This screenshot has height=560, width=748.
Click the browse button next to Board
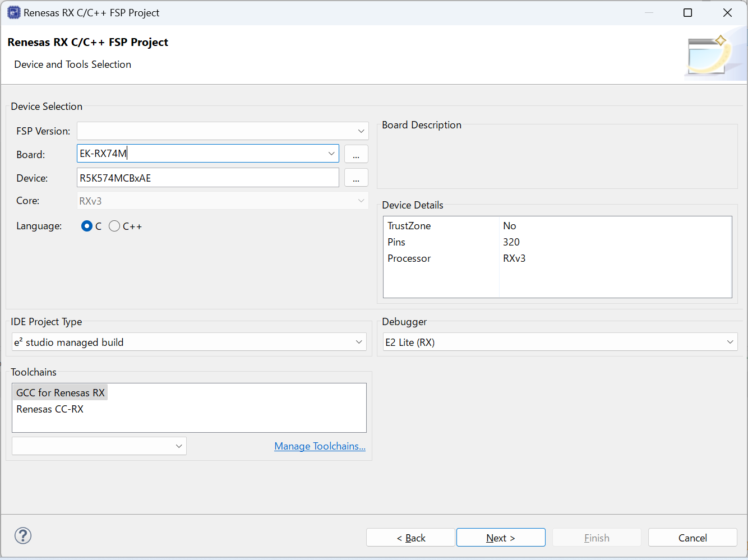click(x=356, y=154)
